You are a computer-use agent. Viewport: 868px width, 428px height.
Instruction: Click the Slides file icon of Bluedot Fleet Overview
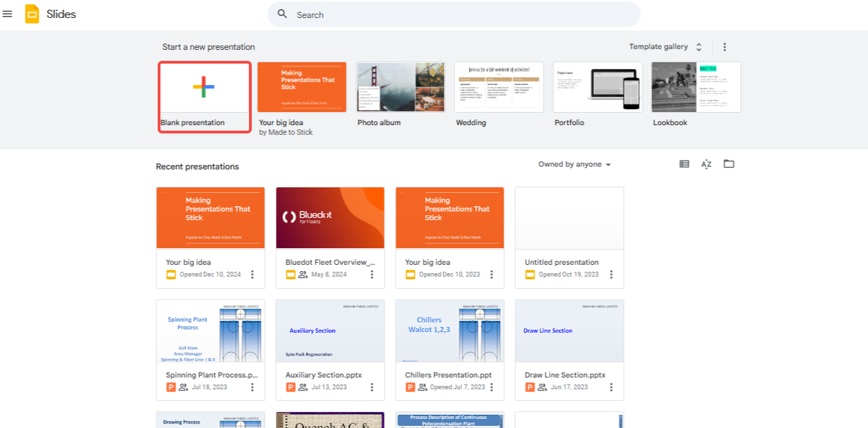pos(290,275)
